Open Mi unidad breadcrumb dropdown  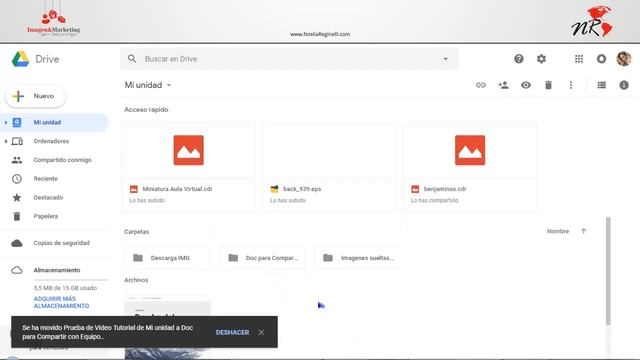point(148,85)
